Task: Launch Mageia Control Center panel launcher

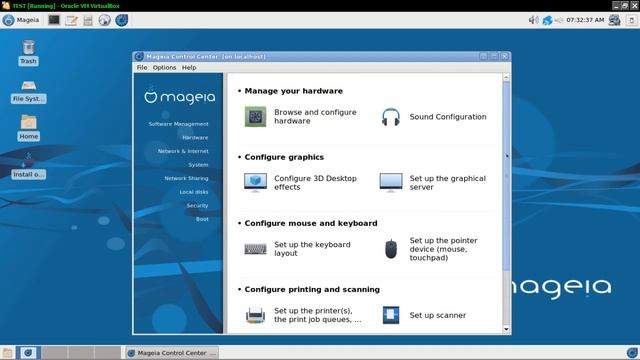Action: pyautogui.click(x=121, y=20)
